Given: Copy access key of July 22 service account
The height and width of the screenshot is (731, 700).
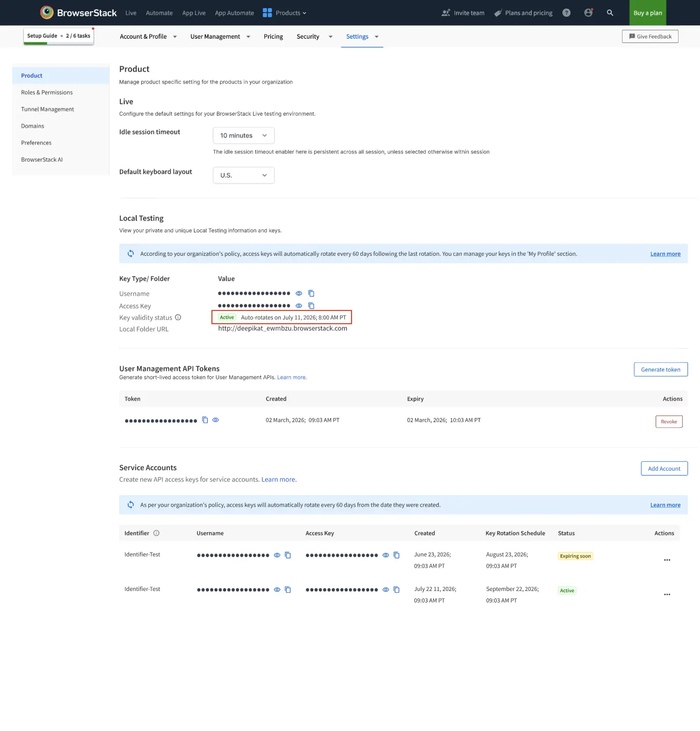Looking at the screenshot, I should click(396, 590).
